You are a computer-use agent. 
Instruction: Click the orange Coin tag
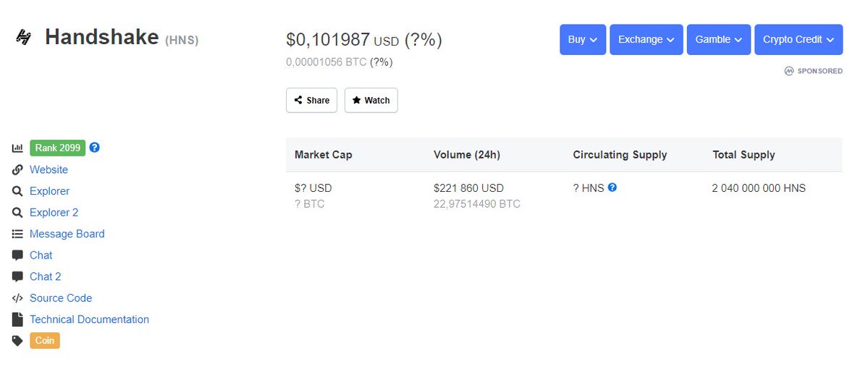coord(45,340)
